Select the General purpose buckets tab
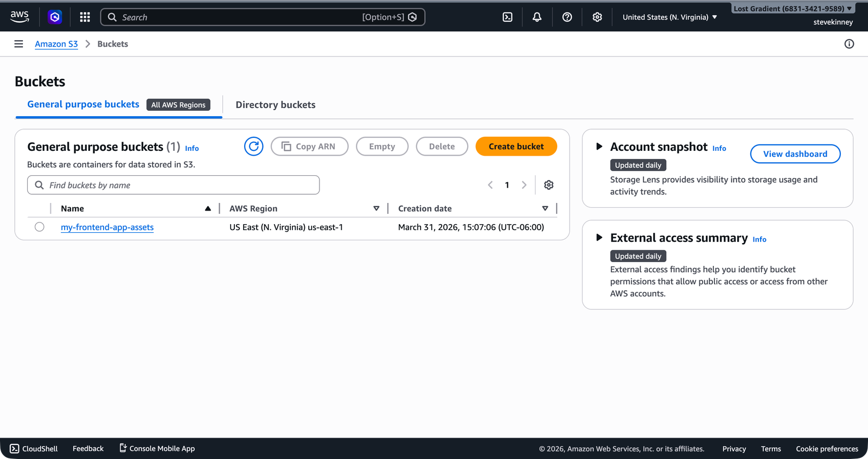Viewport: 868px width, 459px height. (84, 104)
